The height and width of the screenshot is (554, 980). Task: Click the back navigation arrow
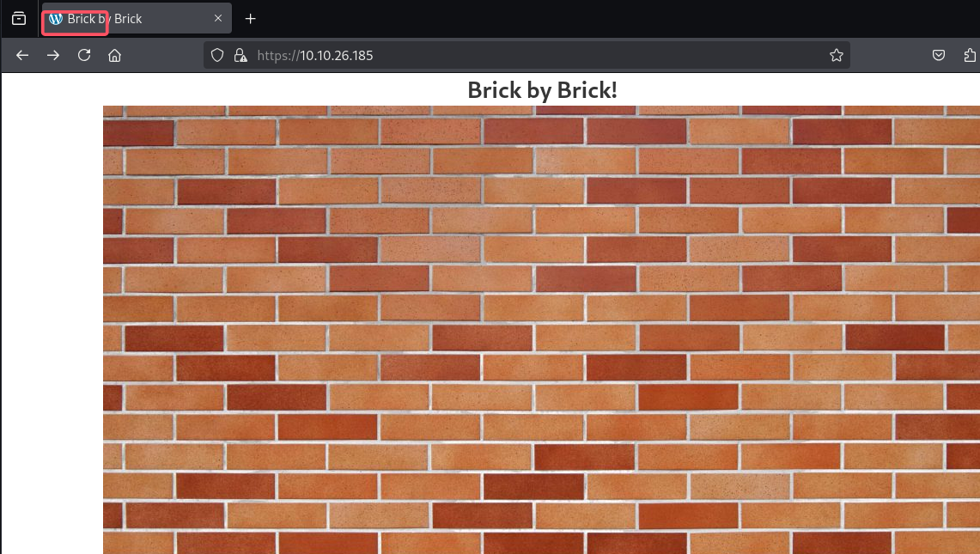pos(21,55)
